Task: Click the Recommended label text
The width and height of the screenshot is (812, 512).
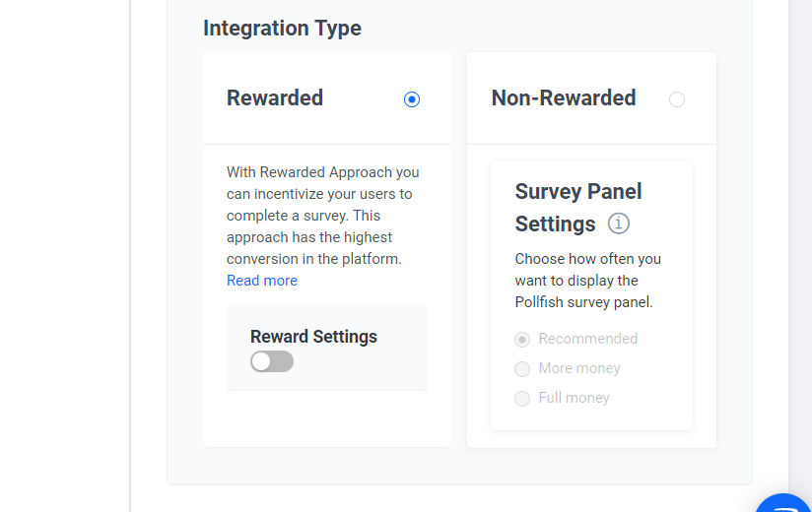Action: pyautogui.click(x=588, y=339)
